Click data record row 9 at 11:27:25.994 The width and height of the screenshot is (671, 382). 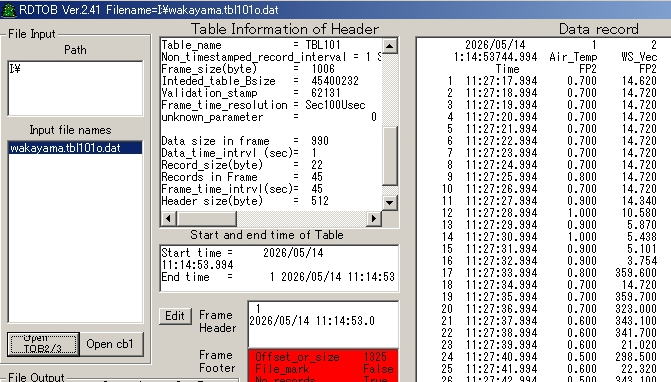coord(552,177)
